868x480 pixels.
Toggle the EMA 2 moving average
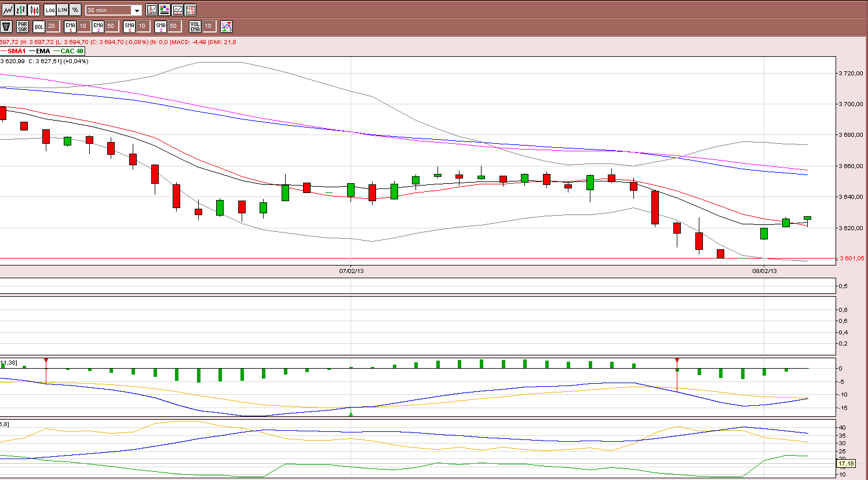(98, 26)
